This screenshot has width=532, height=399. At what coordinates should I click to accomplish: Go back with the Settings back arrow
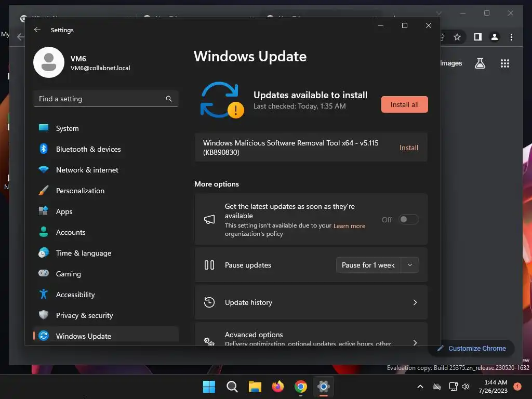coord(37,30)
